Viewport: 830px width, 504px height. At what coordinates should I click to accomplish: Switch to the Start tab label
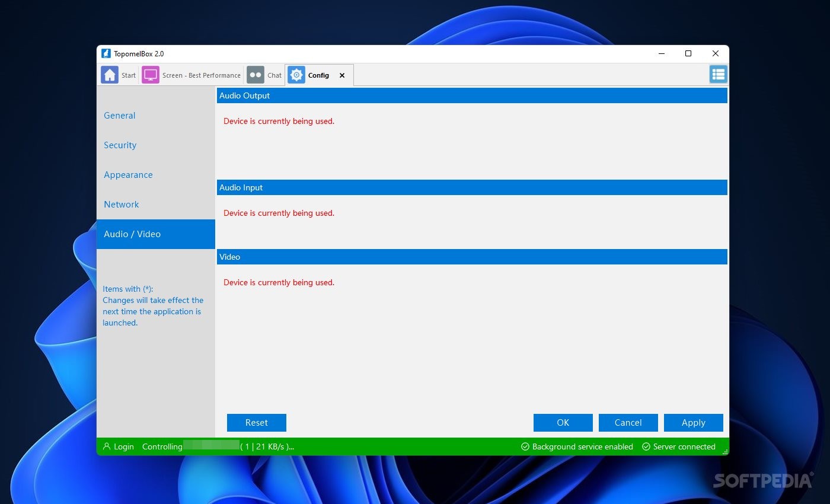tap(129, 75)
